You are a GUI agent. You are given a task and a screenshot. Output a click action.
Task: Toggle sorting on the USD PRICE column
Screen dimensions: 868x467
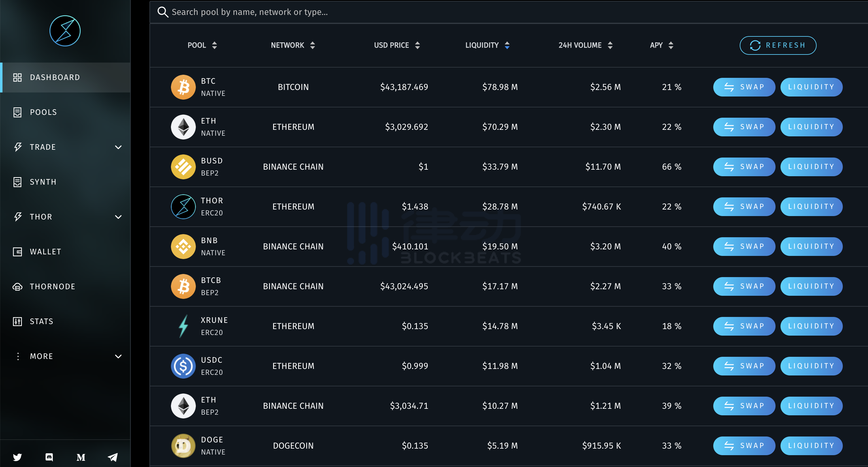coord(417,45)
